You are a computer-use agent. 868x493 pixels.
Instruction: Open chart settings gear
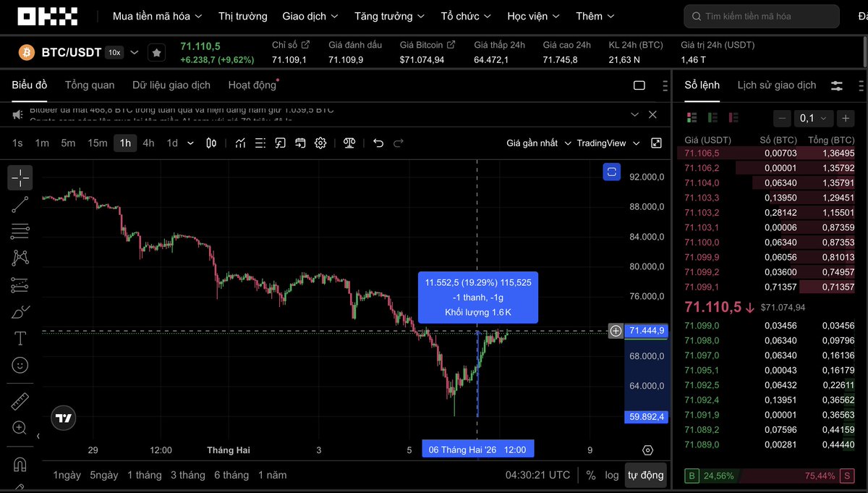point(320,143)
